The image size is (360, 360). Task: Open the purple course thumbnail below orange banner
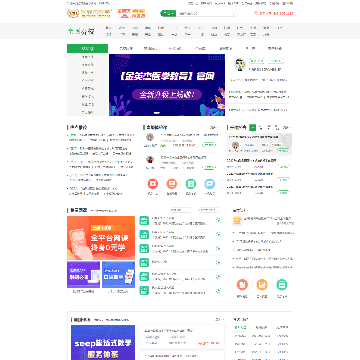click(84, 275)
